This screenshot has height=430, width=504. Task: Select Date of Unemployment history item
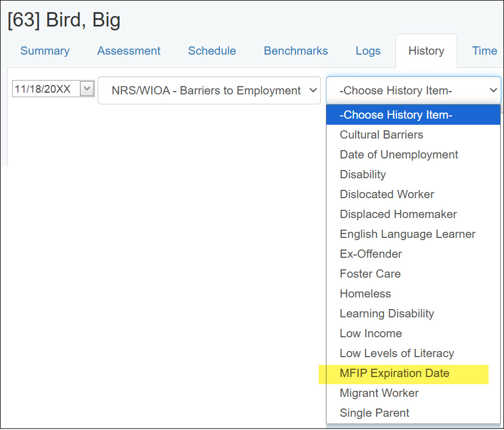pyautogui.click(x=399, y=155)
